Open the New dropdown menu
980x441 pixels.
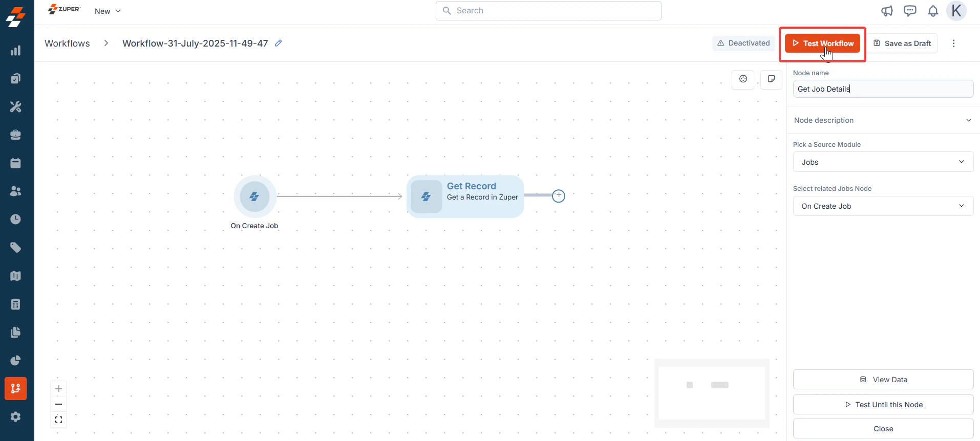[108, 11]
